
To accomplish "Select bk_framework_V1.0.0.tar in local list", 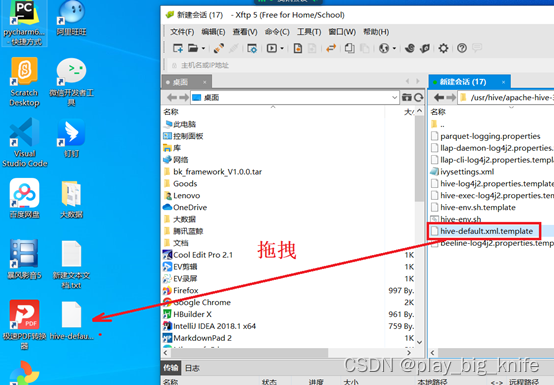I will [x=213, y=172].
